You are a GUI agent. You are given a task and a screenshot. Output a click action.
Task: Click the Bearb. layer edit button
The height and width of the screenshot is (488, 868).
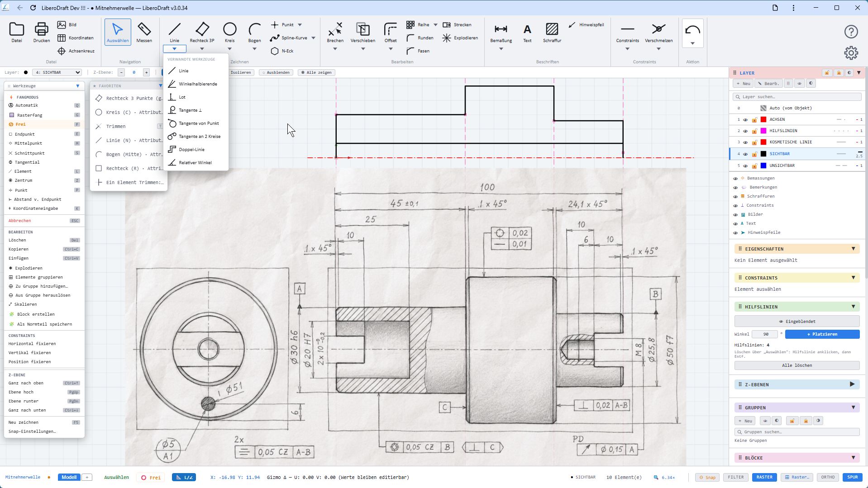pyautogui.click(x=769, y=84)
